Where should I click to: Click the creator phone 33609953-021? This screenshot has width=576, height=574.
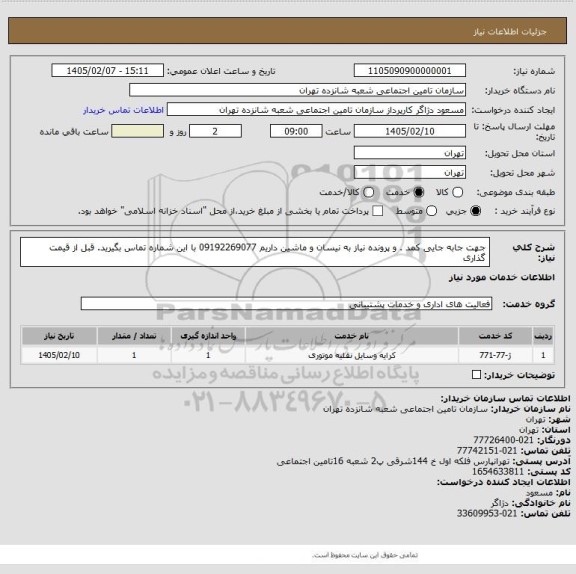pyautogui.click(x=487, y=513)
